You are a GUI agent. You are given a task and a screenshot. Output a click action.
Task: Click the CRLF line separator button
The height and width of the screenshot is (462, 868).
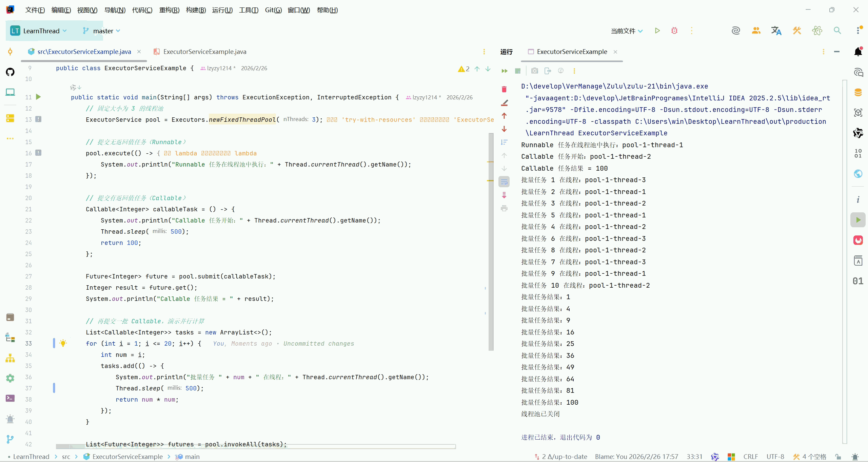[750, 457]
